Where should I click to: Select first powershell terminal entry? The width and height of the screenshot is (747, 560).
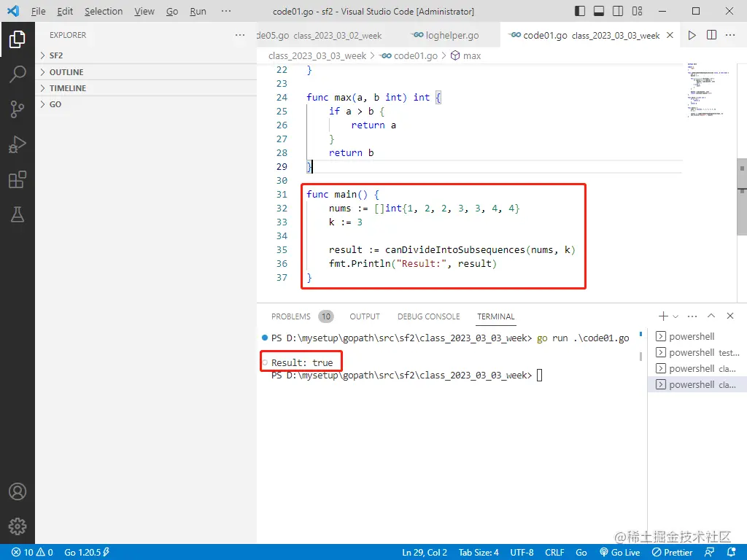coord(697,336)
